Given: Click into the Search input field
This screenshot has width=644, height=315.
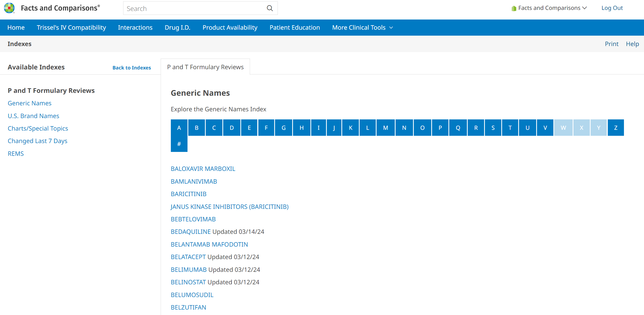Looking at the screenshot, I should pyautogui.click(x=194, y=8).
